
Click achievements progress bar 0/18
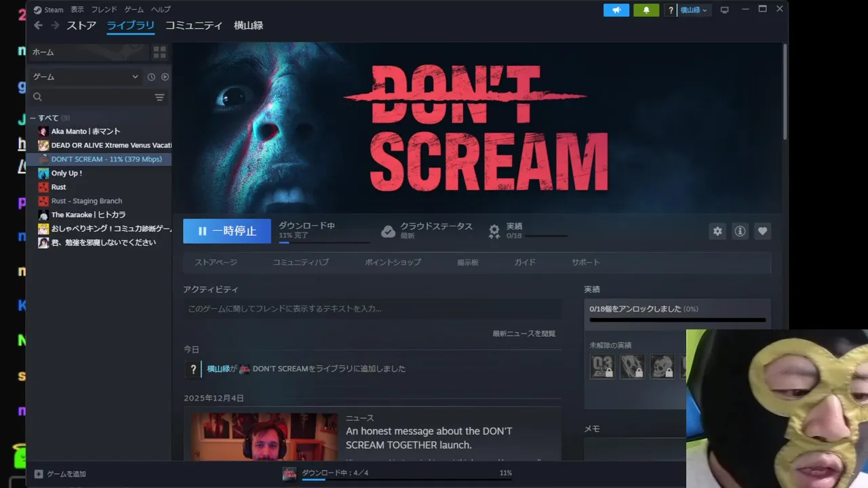coord(677,320)
